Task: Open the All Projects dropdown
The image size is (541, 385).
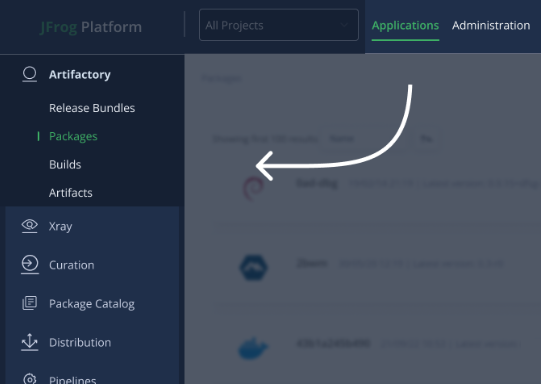Action: pyautogui.click(x=279, y=25)
